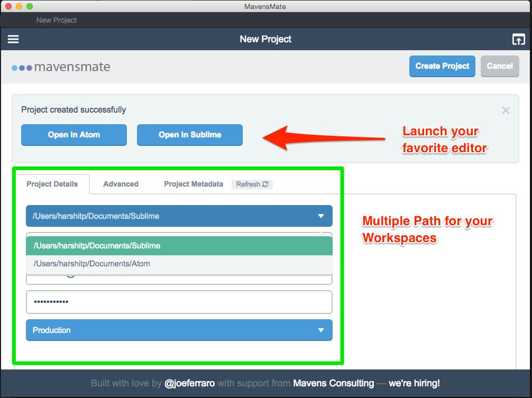Select /Users/harshitp/Documents/Sublime workspace option
Image resolution: width=532 pixels, height=398 pixels.
(179, 246)
